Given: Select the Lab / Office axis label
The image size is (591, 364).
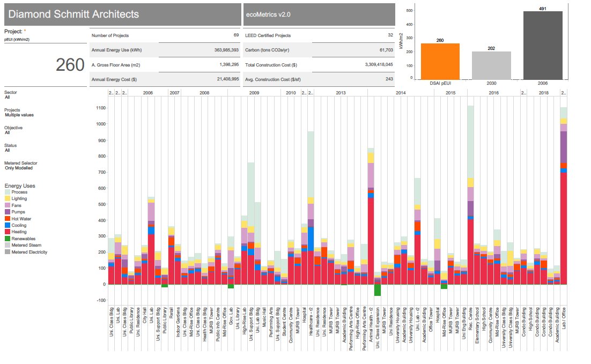Looking at the screenshot, I should [564, 318].
